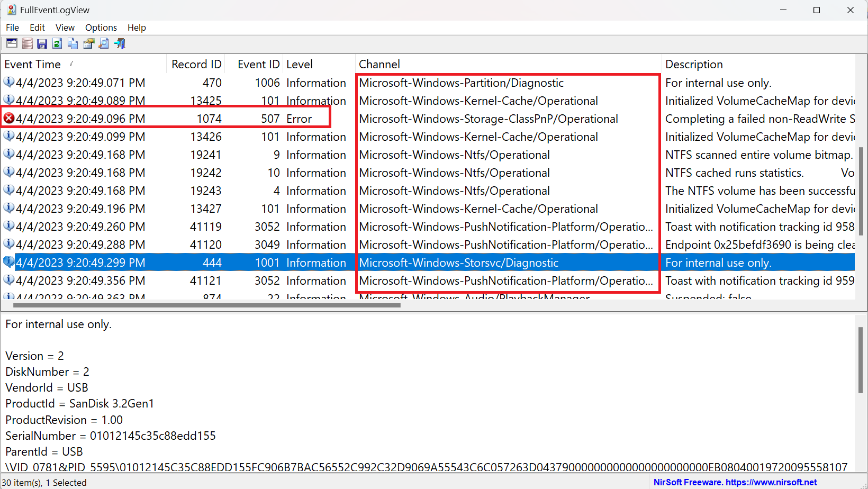Open the NirSoft Freeware website link
The height and width of the screenshot is (489, 868).
pyautogui.click(x=735, y=482)
